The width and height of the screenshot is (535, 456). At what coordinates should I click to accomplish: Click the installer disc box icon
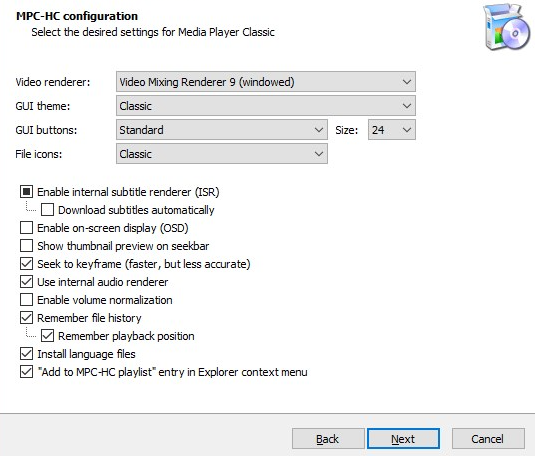(x=506, y=27)
